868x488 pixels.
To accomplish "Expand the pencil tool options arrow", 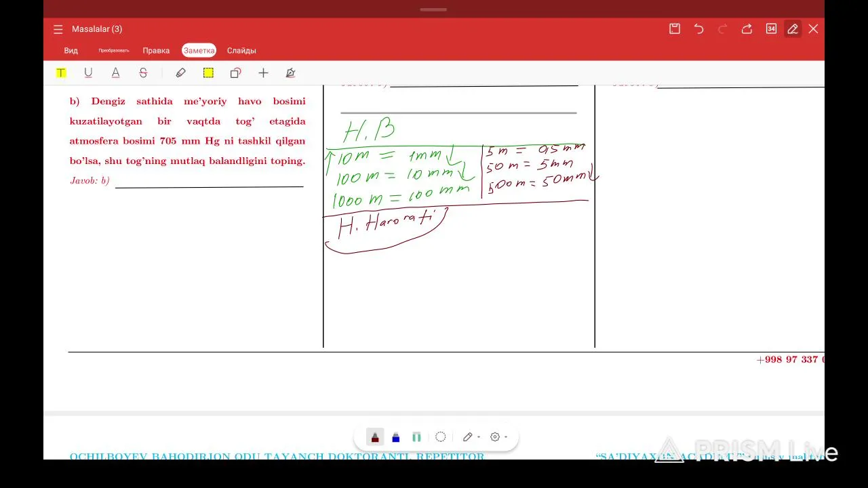I will [479, 437].
